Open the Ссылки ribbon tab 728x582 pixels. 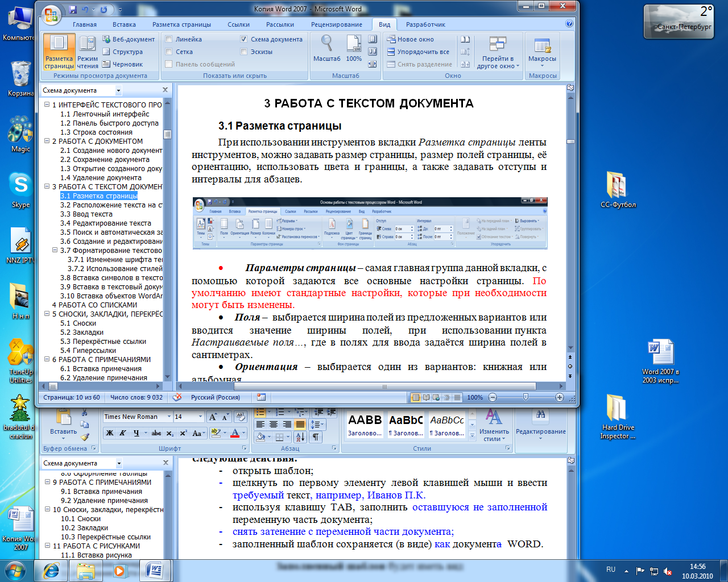pyautogui.click(x=238, y=24)
